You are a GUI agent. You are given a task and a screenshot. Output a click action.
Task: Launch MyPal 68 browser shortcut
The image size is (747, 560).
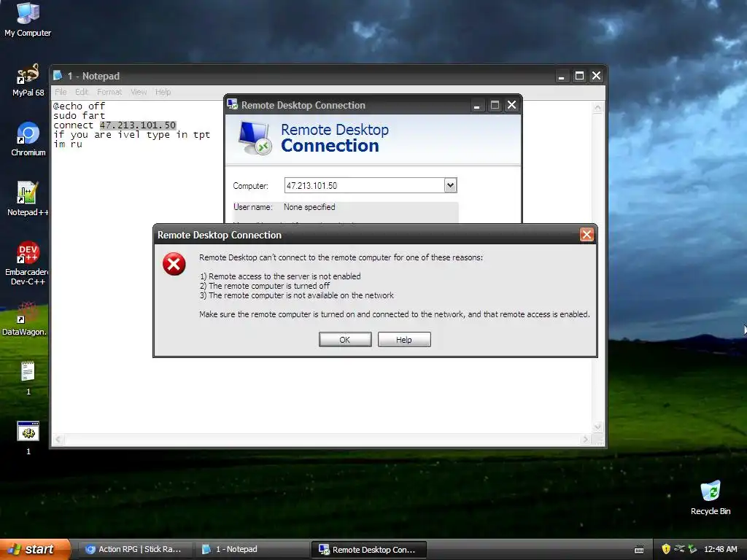28,80
